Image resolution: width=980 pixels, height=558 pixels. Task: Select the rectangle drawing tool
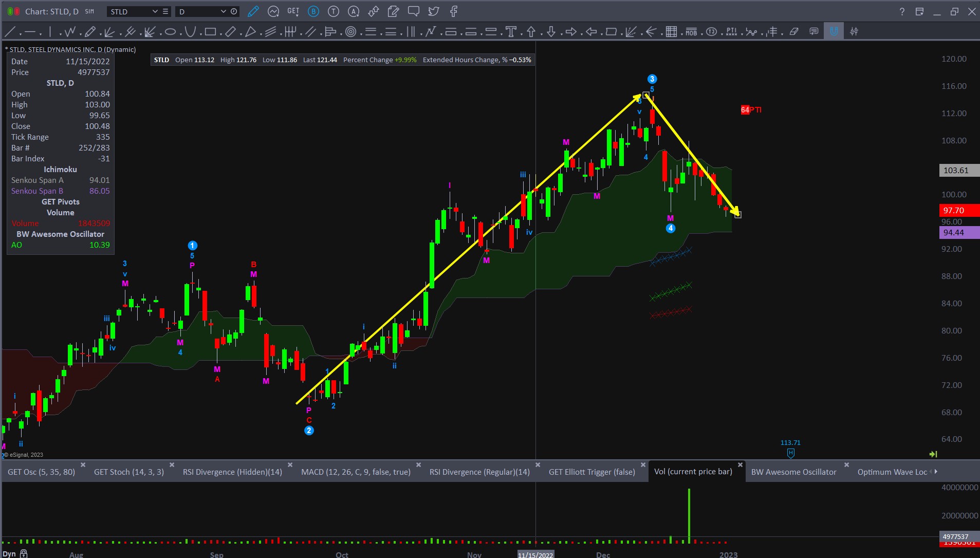(x=210, y=32)
